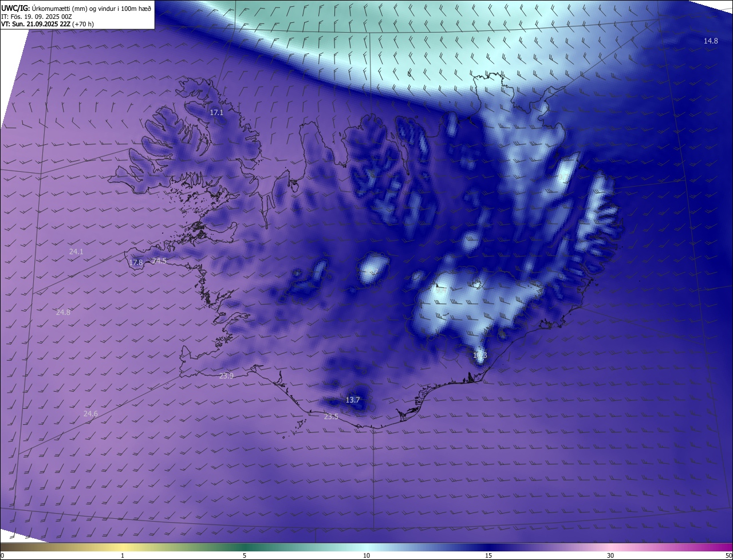Screen dimensions: 733x560
Task: Click the 24.6 value label
Action: pyautogui.click(x=90, y=414)
